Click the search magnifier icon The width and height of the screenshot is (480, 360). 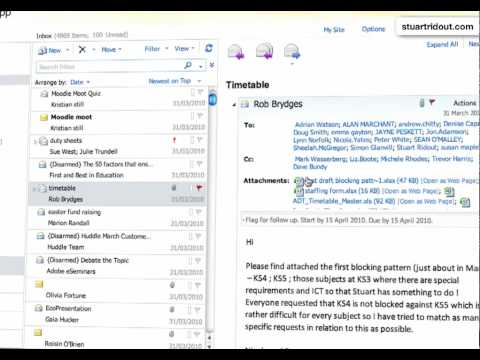click(188, 66)
